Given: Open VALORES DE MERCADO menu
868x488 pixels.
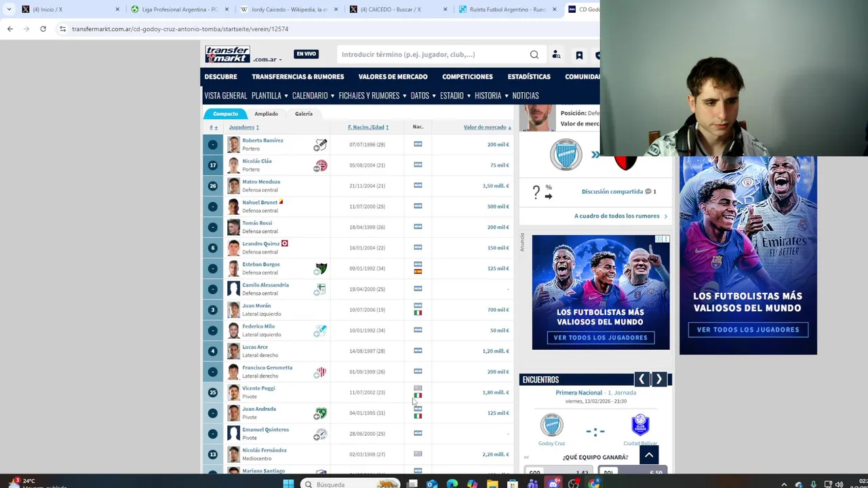Looking at the screenshot, I should [x=393, y=77].
